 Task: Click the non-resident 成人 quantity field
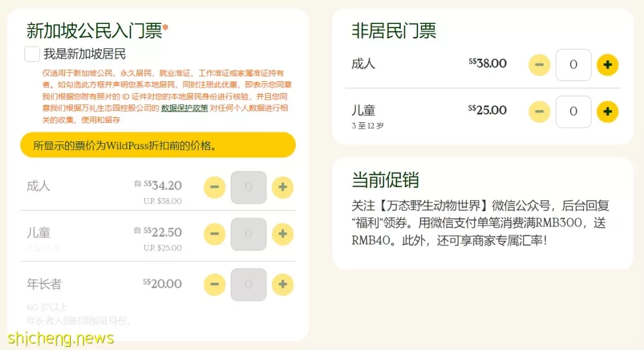click(x=574, y=65)
